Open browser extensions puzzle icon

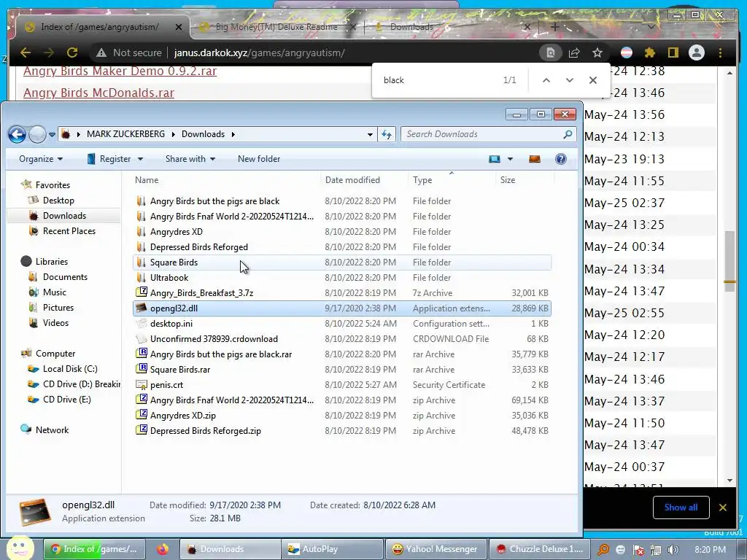point(650,52)
